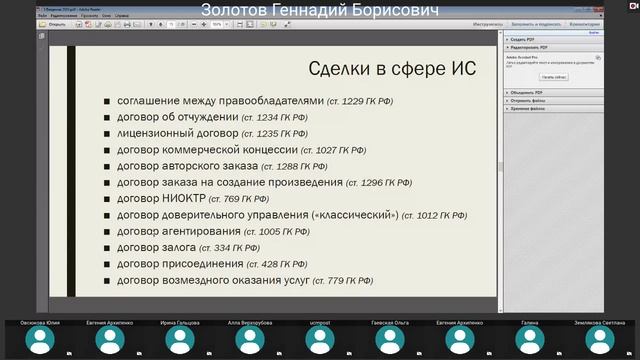This screenshot has width=640, height=360.
Task: Click the document vertical scrollbar thumb
Action: tap(500, 167)
